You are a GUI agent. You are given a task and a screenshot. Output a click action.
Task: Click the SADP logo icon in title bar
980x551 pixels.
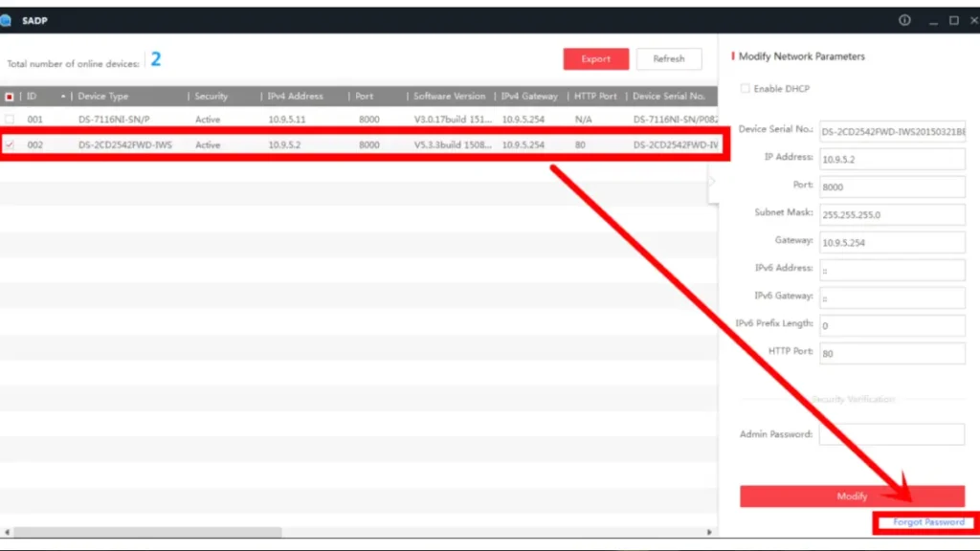point(6,21)
